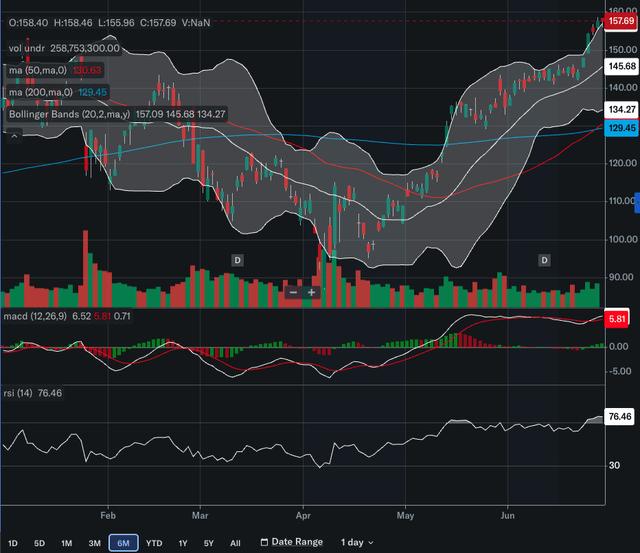Viewport: 640px width, 553px height.
Task: Switch to the 3M range
Action: click(x=94, y=543)
